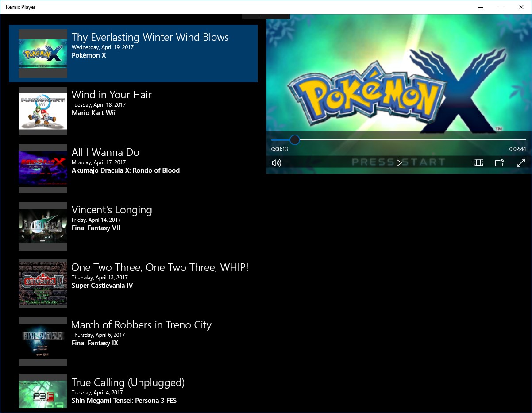The height and width of the screenshot is (413, 532).
Task: Open the Persona 3 FES thumbnail
Action: tap(43, 391)
